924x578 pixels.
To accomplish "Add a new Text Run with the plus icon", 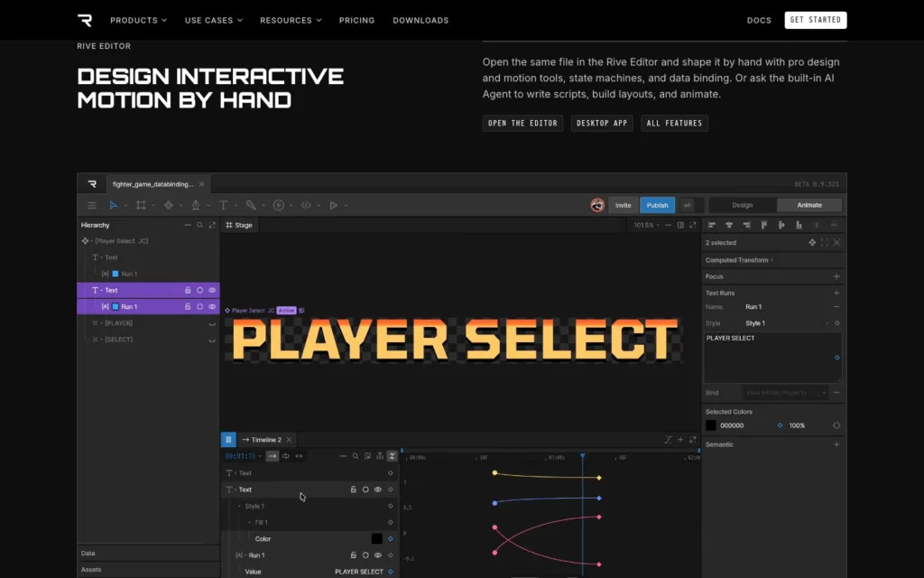I will (836, 294).
